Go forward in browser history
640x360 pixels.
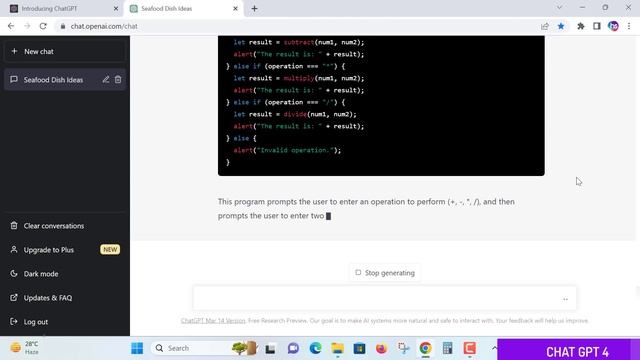click(27, 26)
